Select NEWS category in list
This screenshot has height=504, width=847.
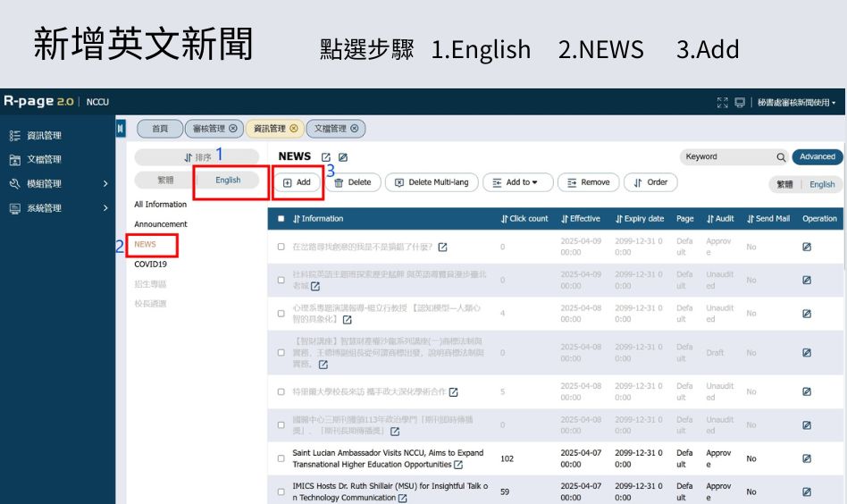point(146,245)
